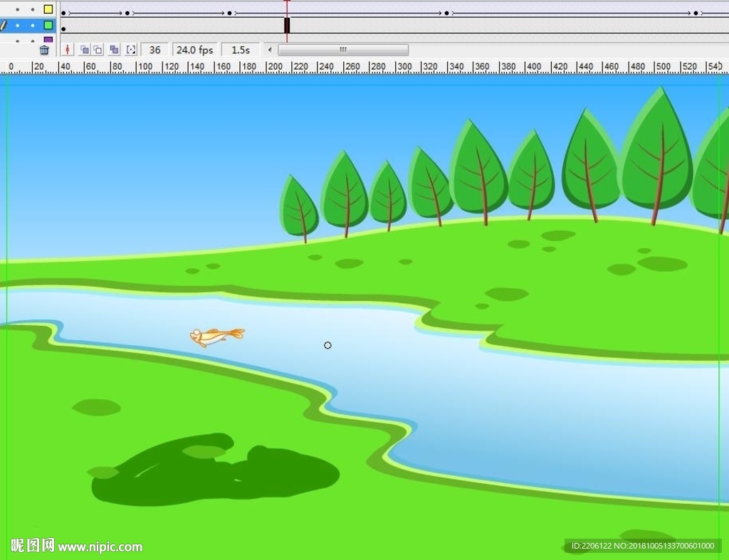Click the Center Frame button
The height and width of the screenshot is (560, 729).
(x=68, y=50)
